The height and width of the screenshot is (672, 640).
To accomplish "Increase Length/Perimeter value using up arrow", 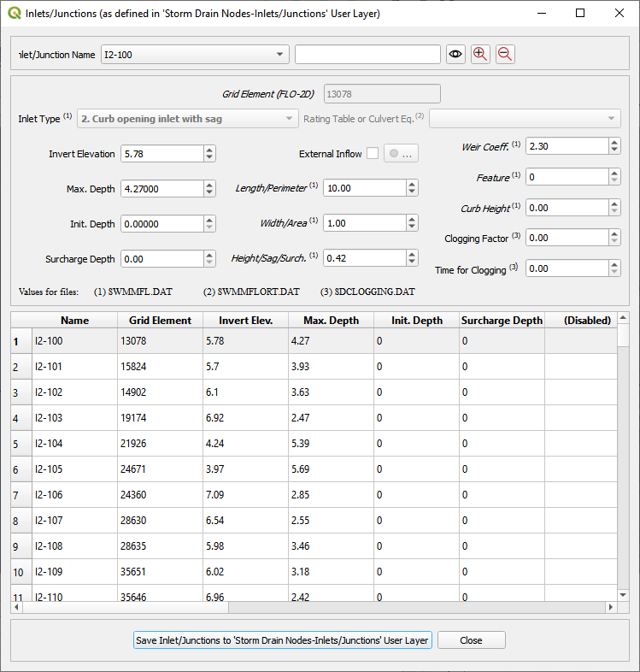I will [x=413, y=184].
